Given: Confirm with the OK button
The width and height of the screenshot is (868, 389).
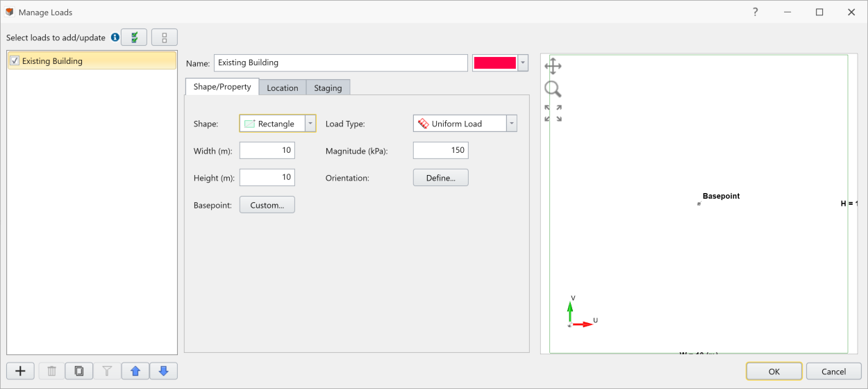Looking at the screenshot, I should point(774,372).
